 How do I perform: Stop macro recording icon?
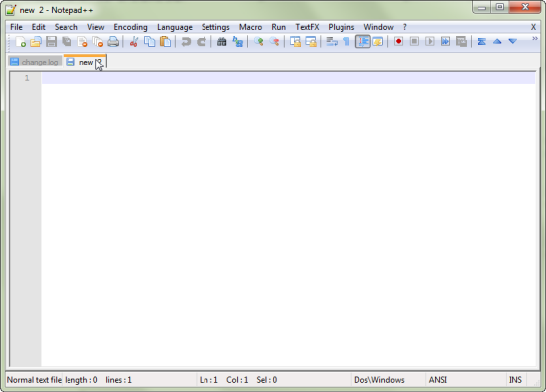pos(414,42)
